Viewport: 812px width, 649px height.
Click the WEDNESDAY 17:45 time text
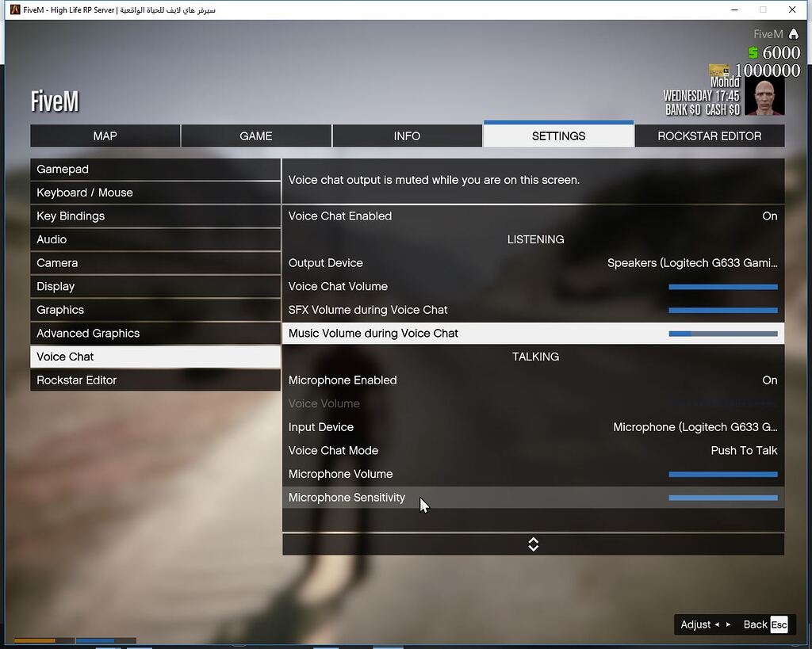click(x=701, y=96)
